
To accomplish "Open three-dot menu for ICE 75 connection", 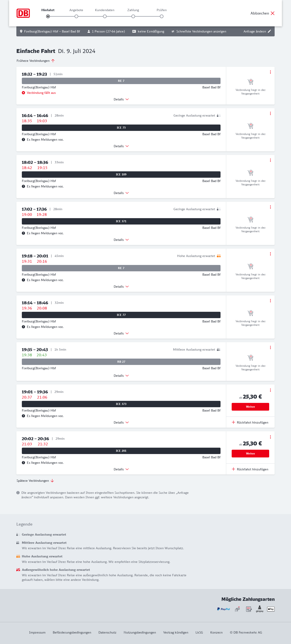I will (x=270, y=113).
